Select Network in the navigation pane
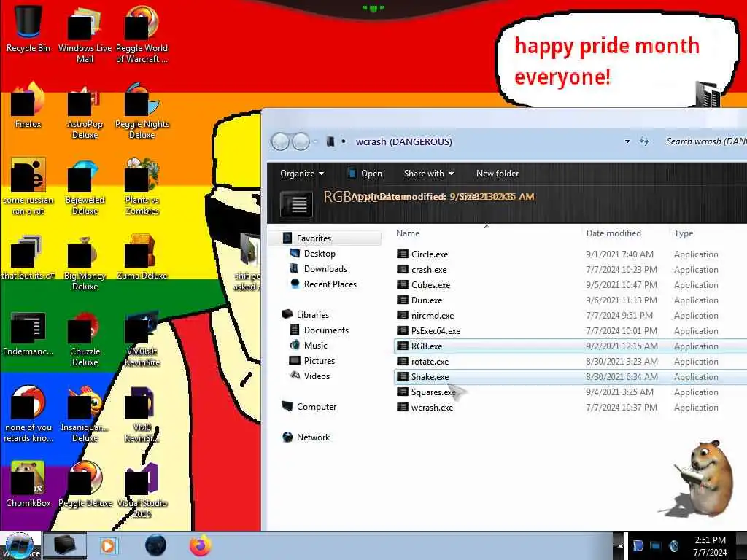Image resolution: width=747 pixels, height=560 pixels. click(x=313, y=437)
